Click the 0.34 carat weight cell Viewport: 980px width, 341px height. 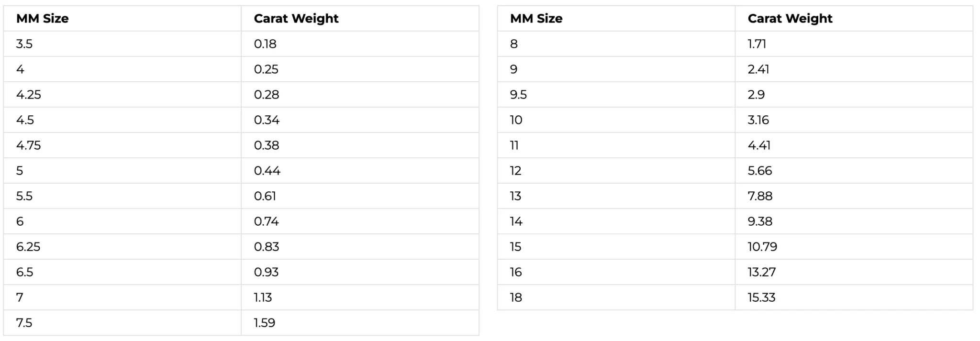pyautogui.click(x=267, y=120)
